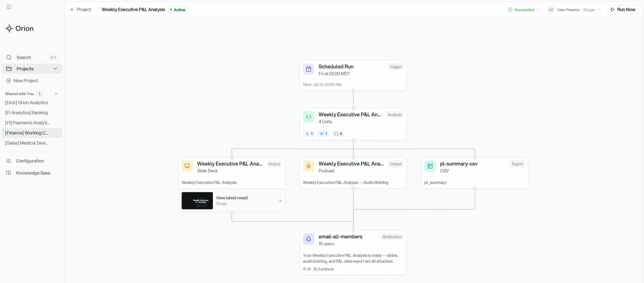The image size is (644, 283).
Task: Select [Finance] Working C... project
Action: coord(32,133)
